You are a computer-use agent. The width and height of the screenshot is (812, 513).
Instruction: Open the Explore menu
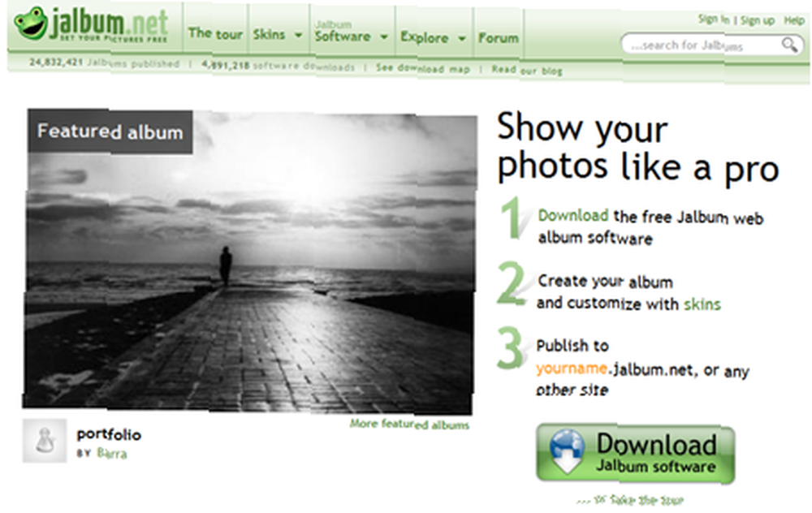[424, 38]
